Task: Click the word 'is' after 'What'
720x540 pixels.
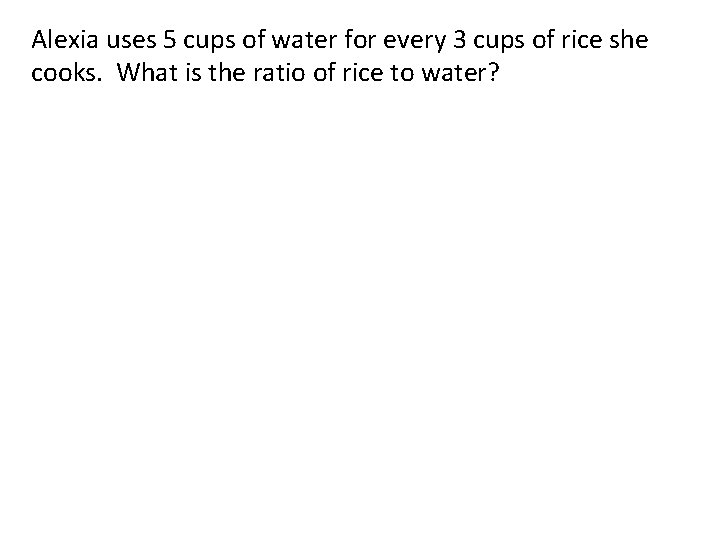Action: 193,73
